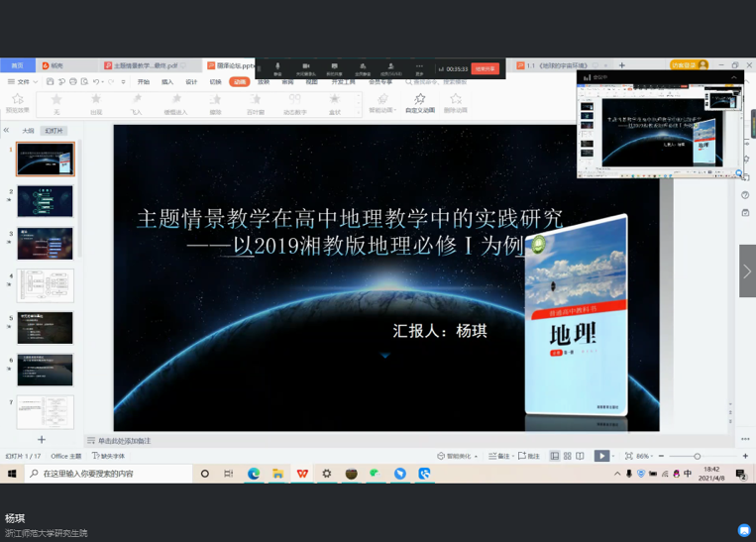Click the 预览效果 preview effect icon
Screen dimensions: 756x542
coord(17,102)
